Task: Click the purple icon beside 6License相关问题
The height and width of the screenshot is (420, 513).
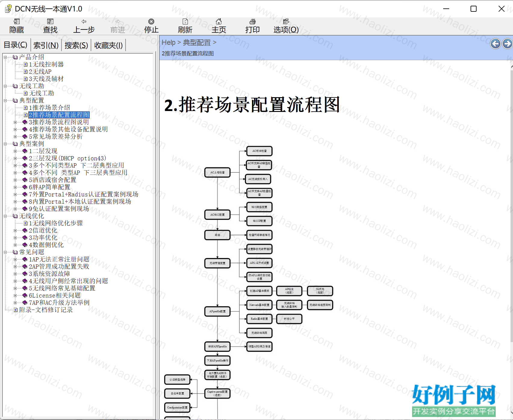Action: (25, 295)
